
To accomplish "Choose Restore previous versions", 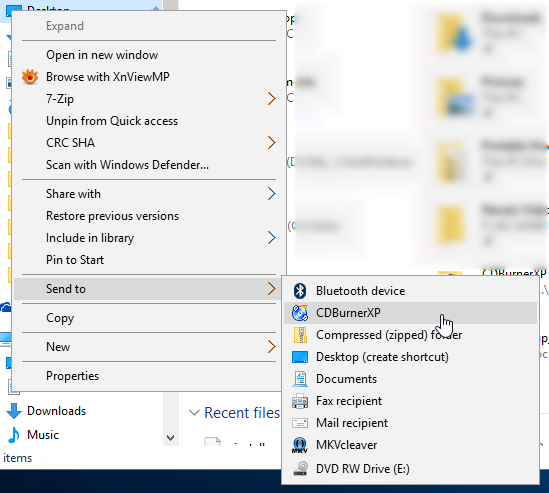I will (149, 216).
